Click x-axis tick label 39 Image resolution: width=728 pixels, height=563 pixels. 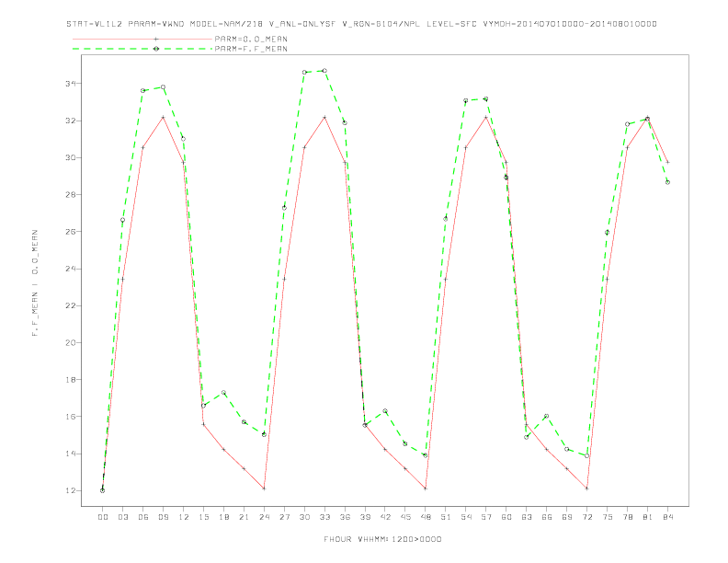(x=365, y=517)
